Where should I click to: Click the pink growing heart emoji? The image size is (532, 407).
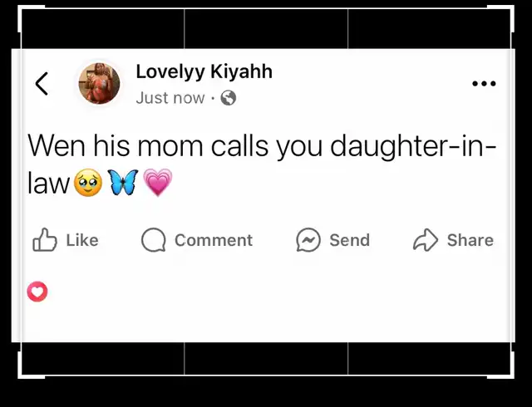(158, 183)
